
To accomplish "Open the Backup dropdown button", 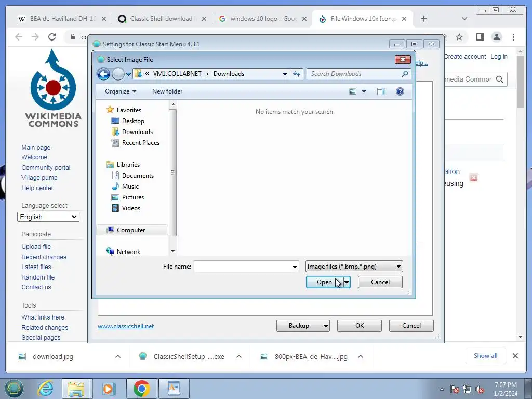I will pyautogui.click(x=303, y=326).
